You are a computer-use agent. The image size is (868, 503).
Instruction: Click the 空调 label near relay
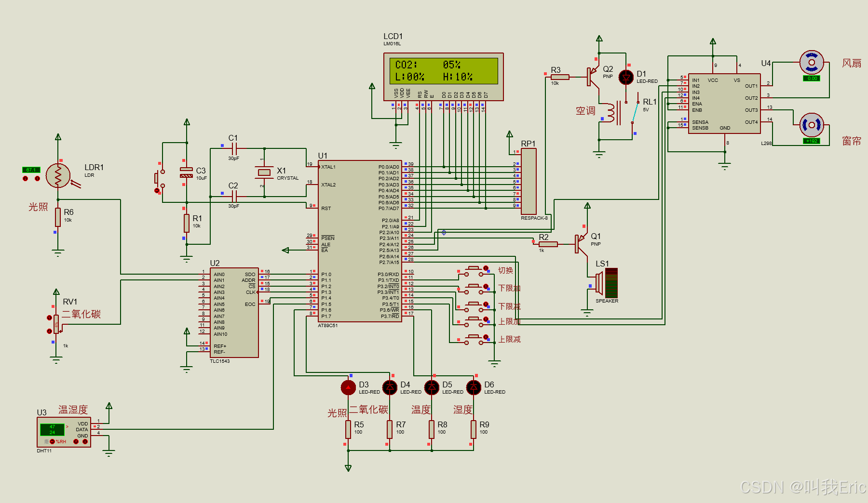pyautogui.click(x=585, y=111)
